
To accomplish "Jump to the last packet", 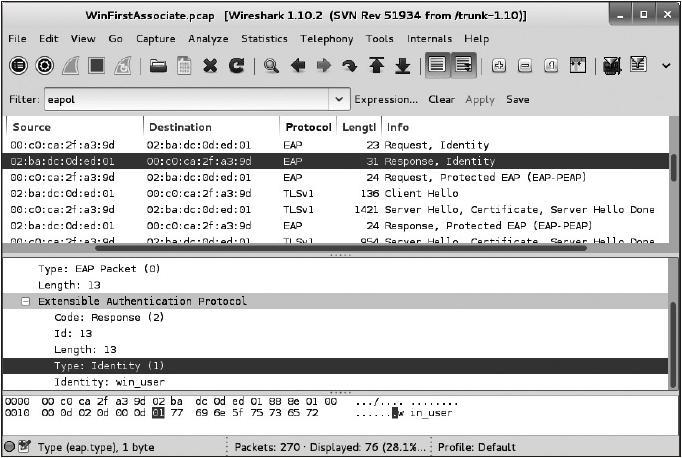I will pyautogui.click(x=402, y=65).
